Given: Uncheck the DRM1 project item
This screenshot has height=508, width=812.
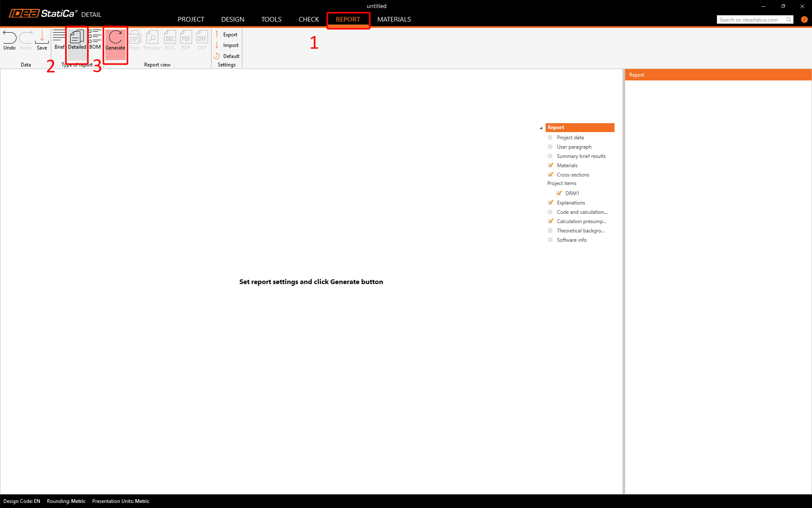Looking at the screenshot, I should (x=559, y=193).
